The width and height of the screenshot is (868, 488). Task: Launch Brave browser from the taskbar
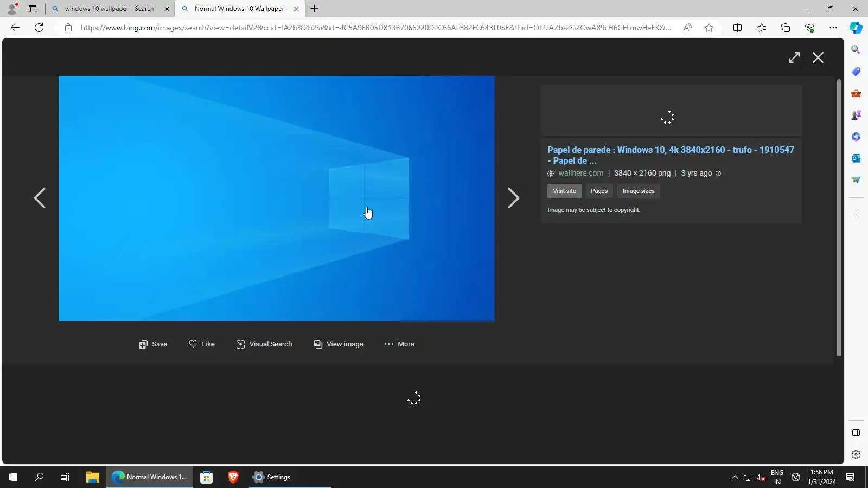(x=233, y=477)
